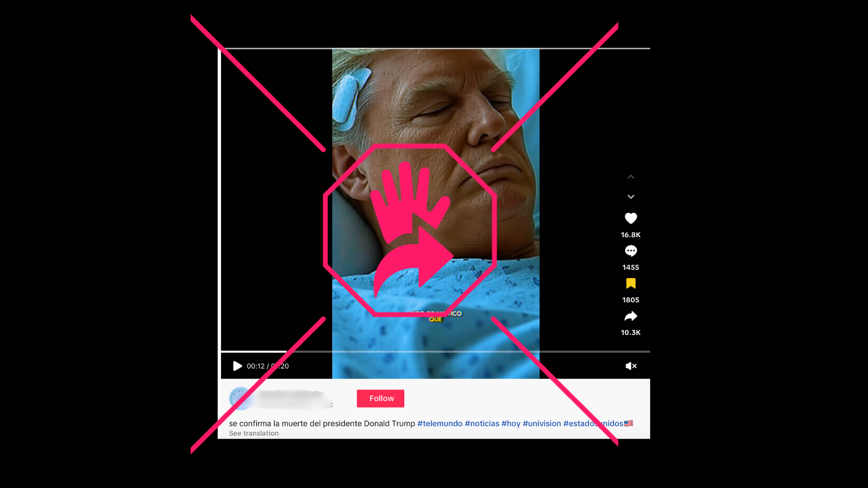Go to previous video with up chevron
Screen dimensions: 868x488
tap(631, 177)
